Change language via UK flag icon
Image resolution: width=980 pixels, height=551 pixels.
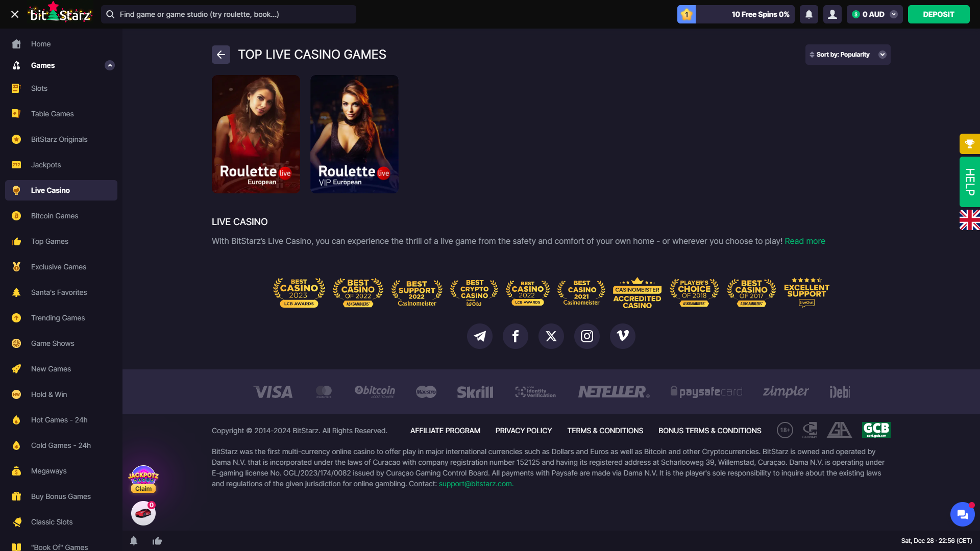click(x=970, y=220)
